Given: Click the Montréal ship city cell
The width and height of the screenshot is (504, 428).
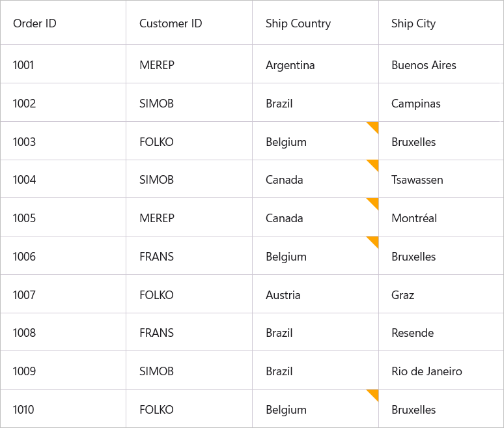Looking at the screenshot, I should coord(414,218).
